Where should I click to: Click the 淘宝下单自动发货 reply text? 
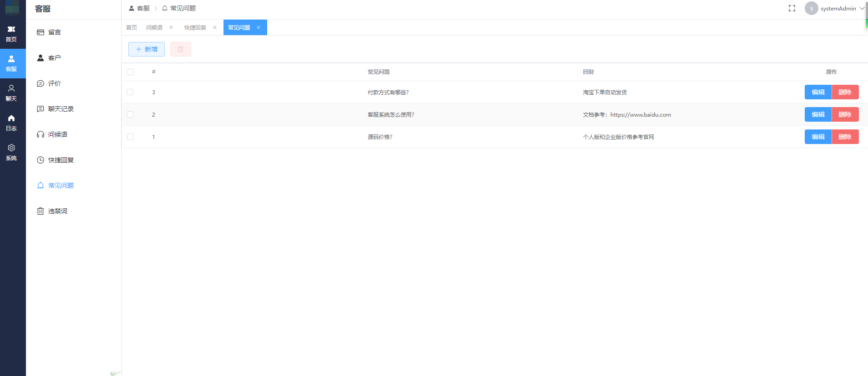(x=605, y=93)
